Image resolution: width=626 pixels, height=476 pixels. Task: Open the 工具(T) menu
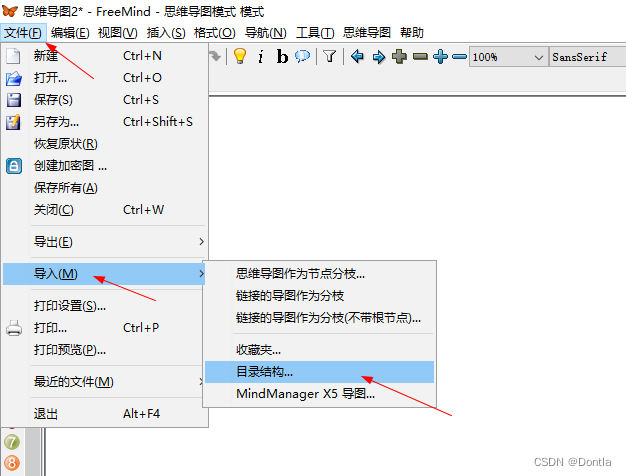[x=315, y=33]
